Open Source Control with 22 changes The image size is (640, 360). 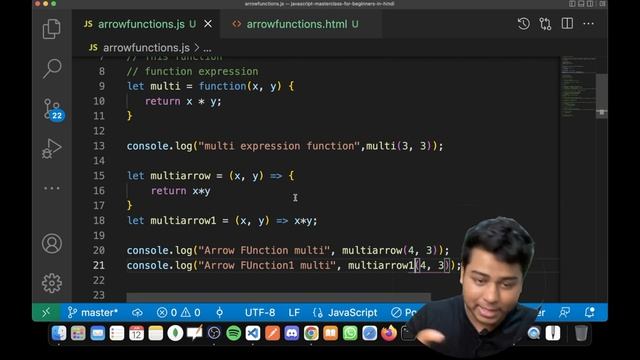coord(53,109)
